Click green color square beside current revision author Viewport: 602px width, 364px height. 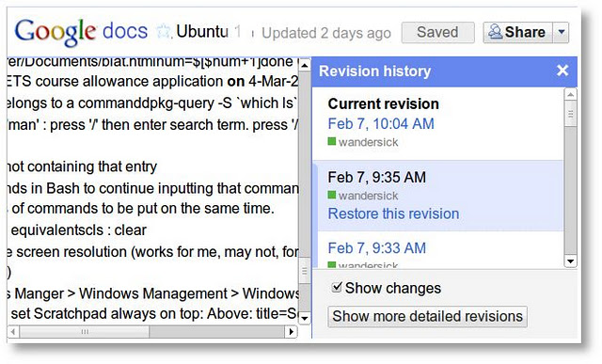coord(332,141)
